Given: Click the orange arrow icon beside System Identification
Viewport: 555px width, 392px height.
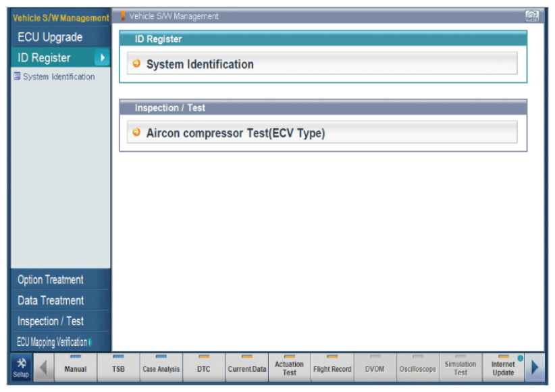Looking at the screenshot, I should coord(136,63).
